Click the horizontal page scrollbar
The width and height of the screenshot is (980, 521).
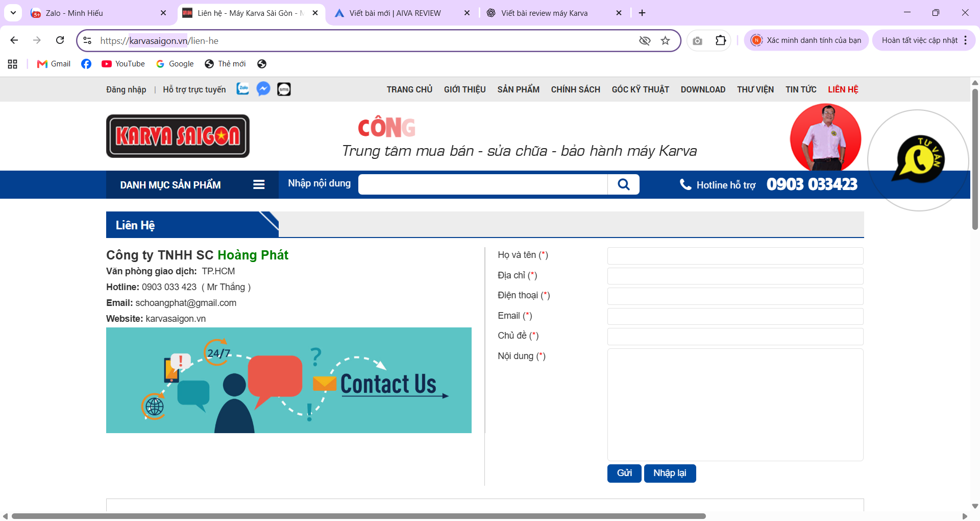(358, 516)
